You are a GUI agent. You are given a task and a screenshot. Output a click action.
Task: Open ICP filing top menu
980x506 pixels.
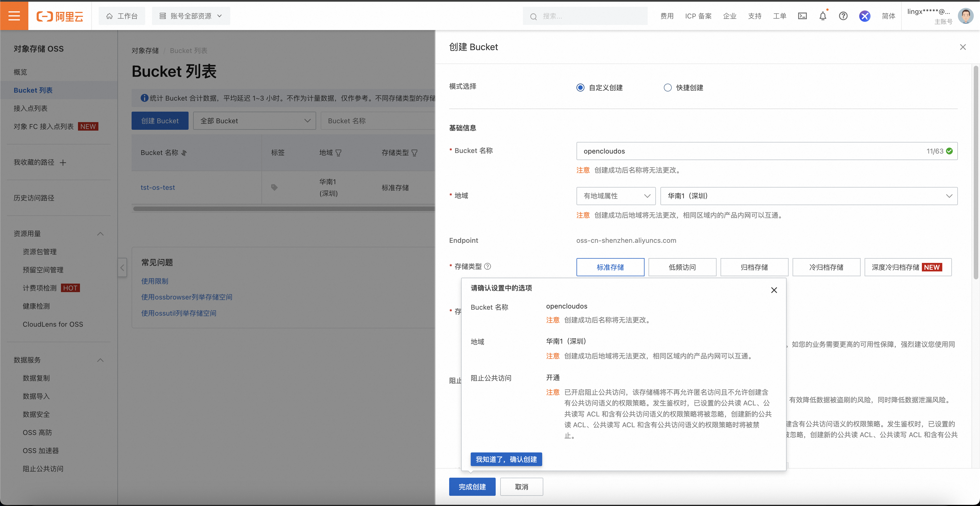click(698, 16)
